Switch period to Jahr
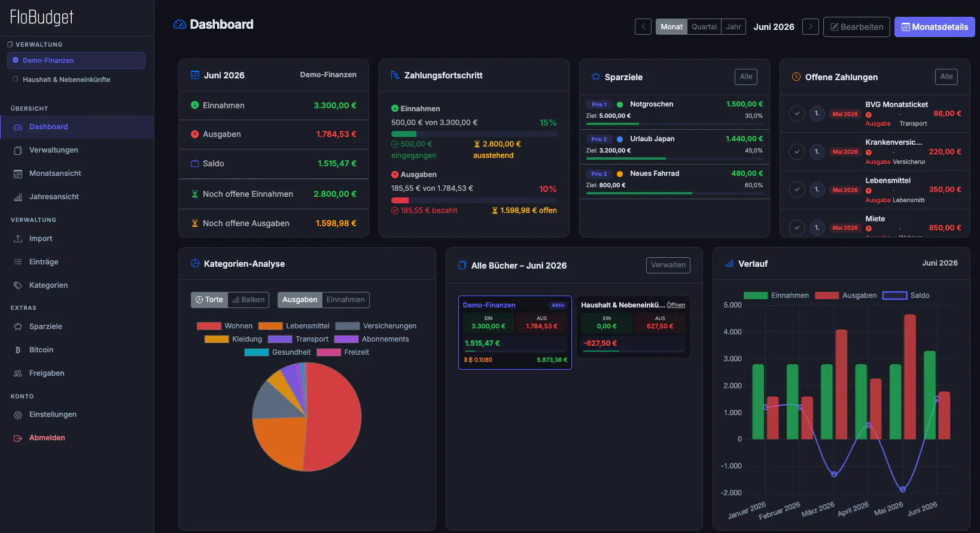The width and height of the screenshot is (980, 533). click(734, 27)
